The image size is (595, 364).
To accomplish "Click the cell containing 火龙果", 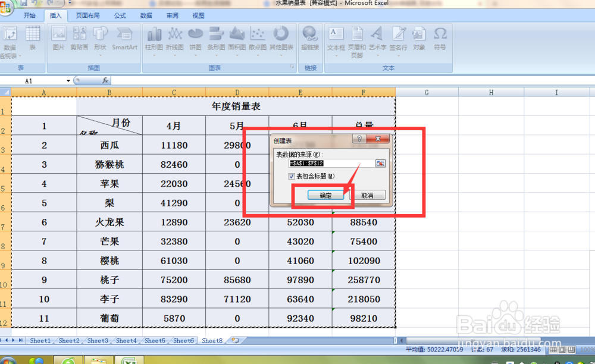I will click(x=109, y=222).
